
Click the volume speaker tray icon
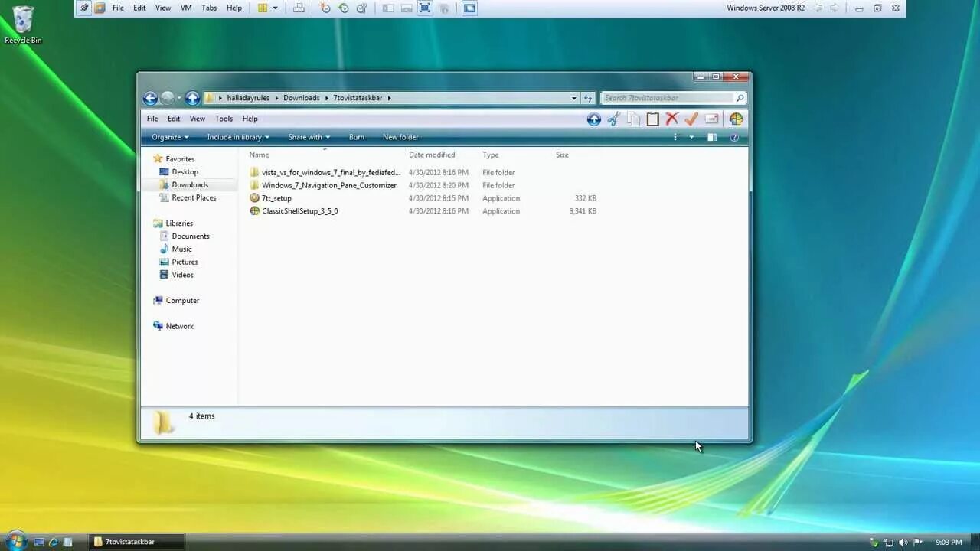(x=903, y=542)
